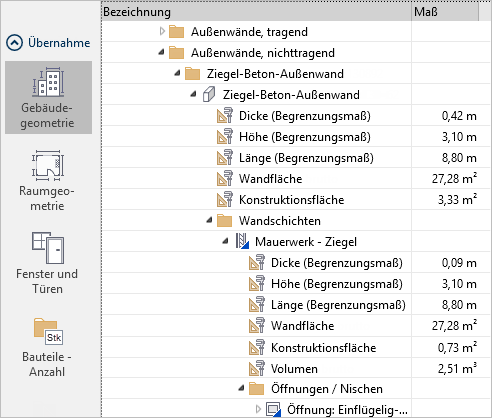Select the Gebäudegeometrie sidebar icon
The image size is (492, 418).
point(48,97)
